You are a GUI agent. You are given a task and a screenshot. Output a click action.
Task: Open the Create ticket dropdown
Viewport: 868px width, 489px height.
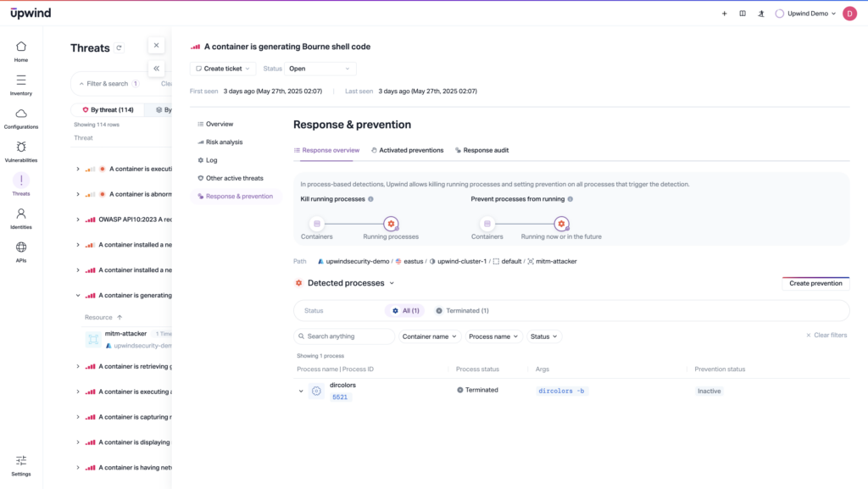[x=223, y=69]
